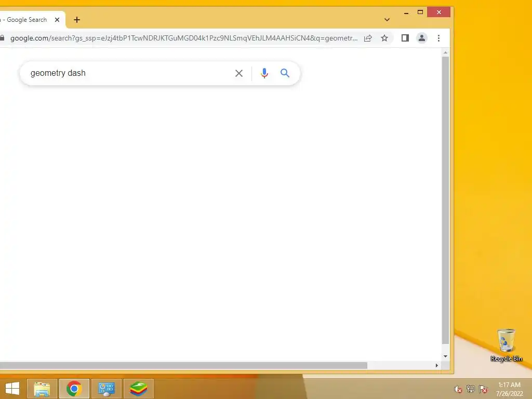Open a new tab with plus button
532x399 pixels.
[77, 20]
